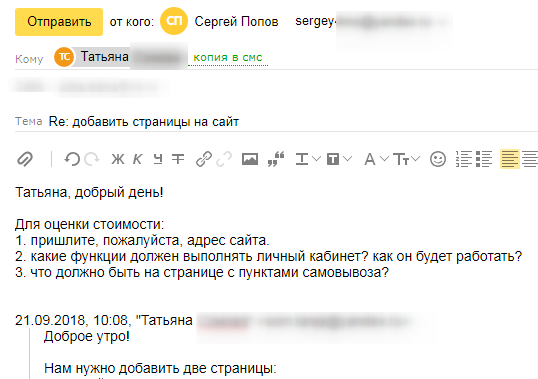Undo the last edit
The image size is (538, 379).
tap(72, 159)
